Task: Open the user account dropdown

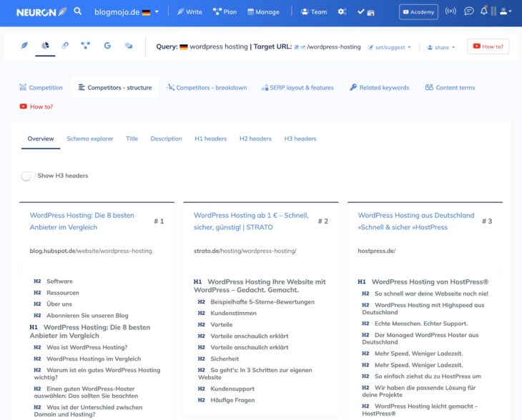Action: tap(506, 11)
